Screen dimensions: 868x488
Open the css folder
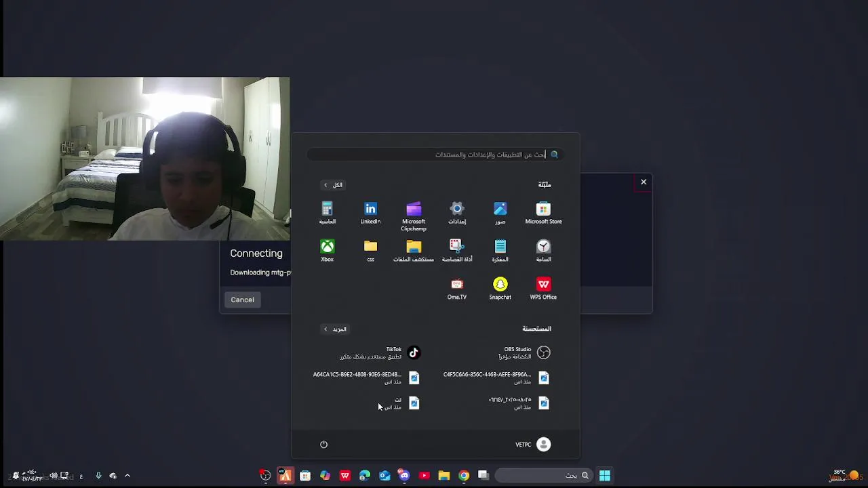[x=370, y=251]
